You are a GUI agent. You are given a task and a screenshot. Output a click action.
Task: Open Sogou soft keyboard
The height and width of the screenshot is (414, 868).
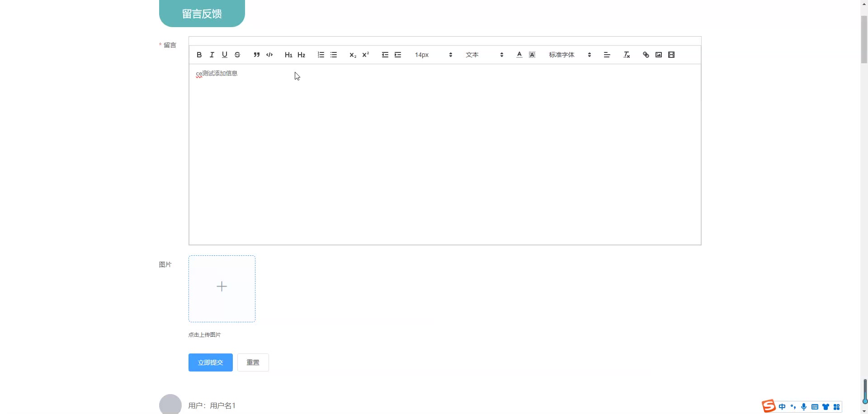click(x=815, y=407)
